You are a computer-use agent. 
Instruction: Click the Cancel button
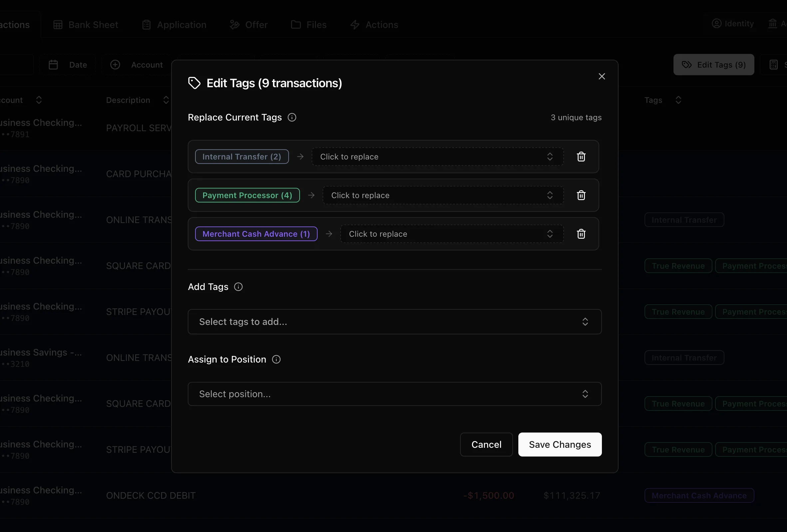tap(486, 444)
